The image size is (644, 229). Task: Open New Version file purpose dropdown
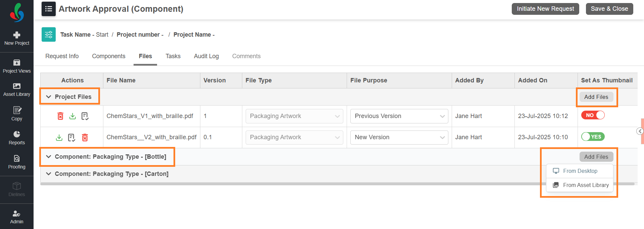(x=399, y=137)
